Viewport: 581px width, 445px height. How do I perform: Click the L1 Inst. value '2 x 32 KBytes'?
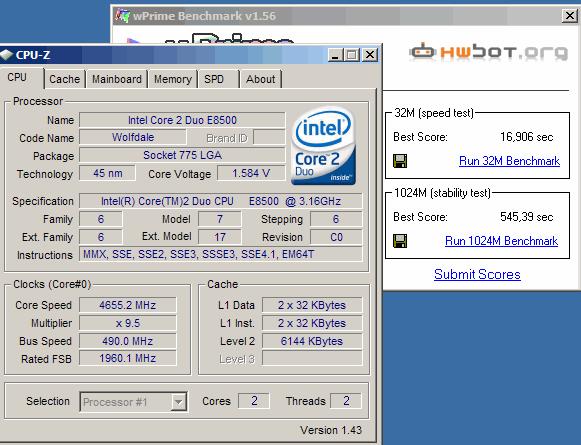pos(312,323)
